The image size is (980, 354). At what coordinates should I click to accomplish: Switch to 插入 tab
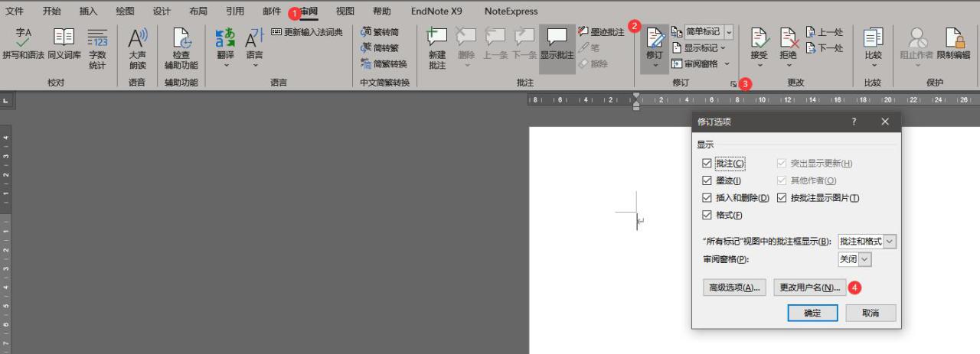(x=89, y=11)
